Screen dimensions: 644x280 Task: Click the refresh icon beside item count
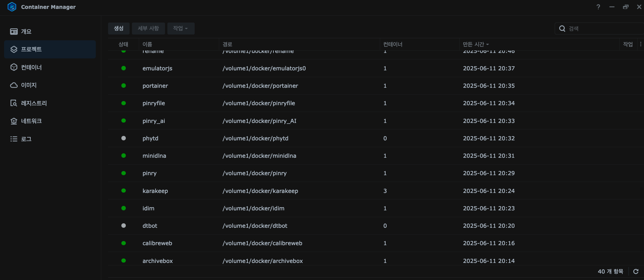[x=636, y=271]
